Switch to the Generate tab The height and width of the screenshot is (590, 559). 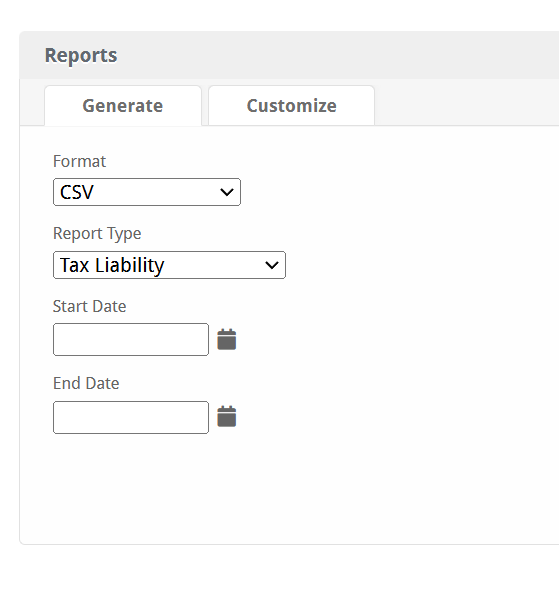coord(123,106)
